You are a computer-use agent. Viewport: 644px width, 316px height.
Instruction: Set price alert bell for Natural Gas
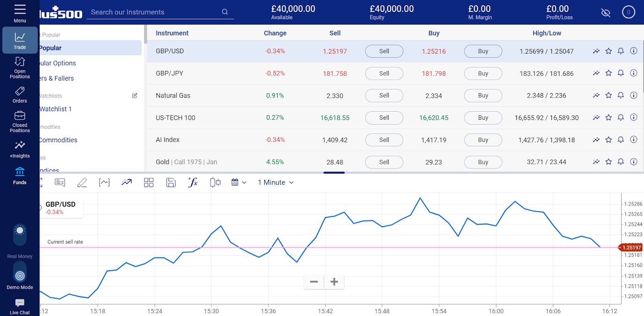(x=621, y=96)
